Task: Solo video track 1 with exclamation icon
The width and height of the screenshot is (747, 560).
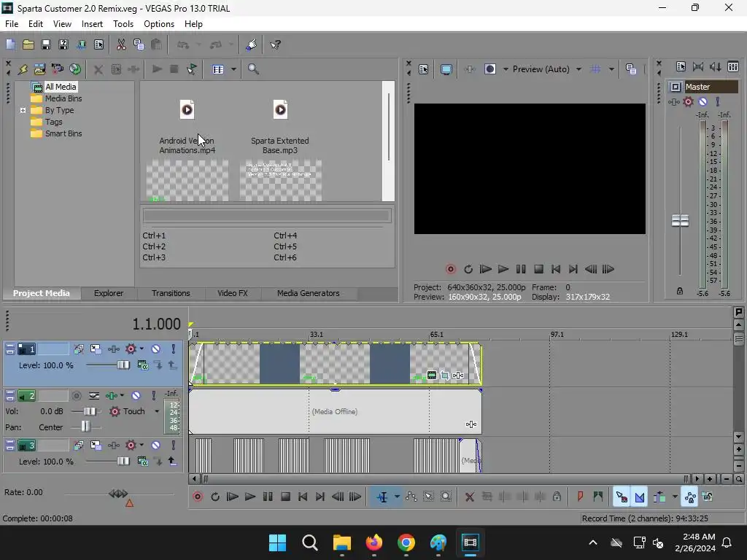Action: click(174, 349)
